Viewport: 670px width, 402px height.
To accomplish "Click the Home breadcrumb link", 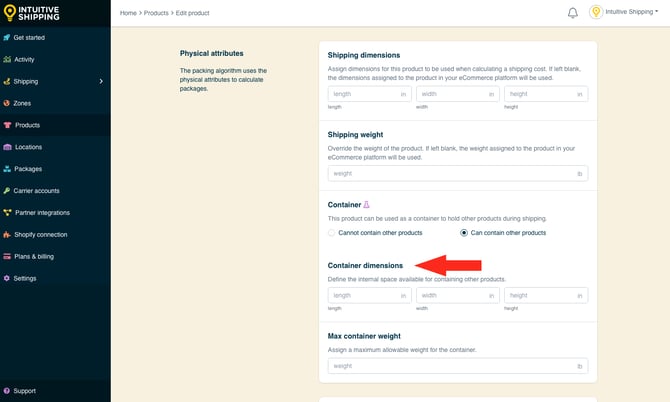I will pyautogui.click(x=128, y=13).
